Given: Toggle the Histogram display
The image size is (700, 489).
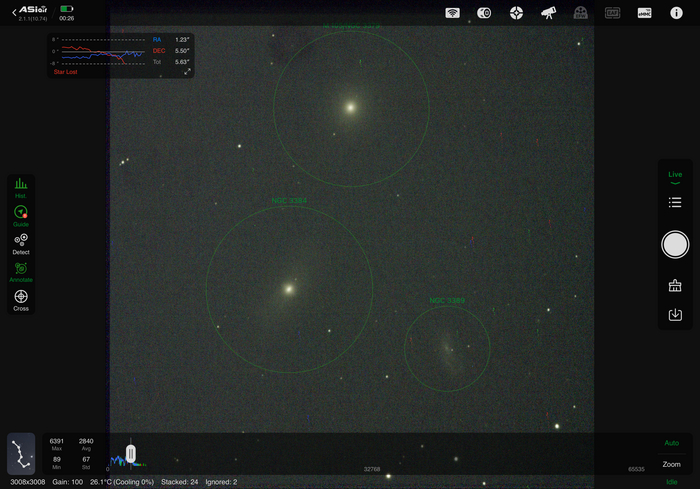Looking at the screenshot, I should (21, 186).
